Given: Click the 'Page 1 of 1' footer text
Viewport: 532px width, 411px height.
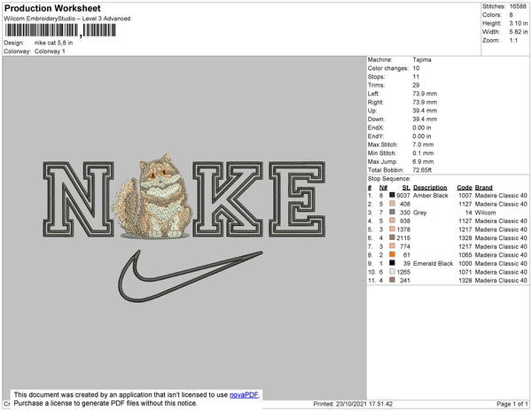Looking at the screenshot, I should [x=512, y=404].
